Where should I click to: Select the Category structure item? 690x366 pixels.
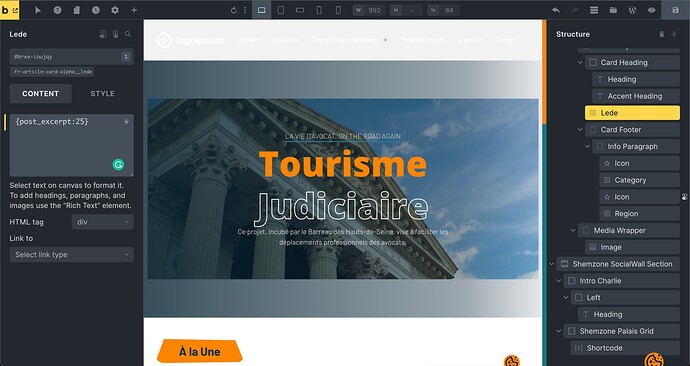639,180
